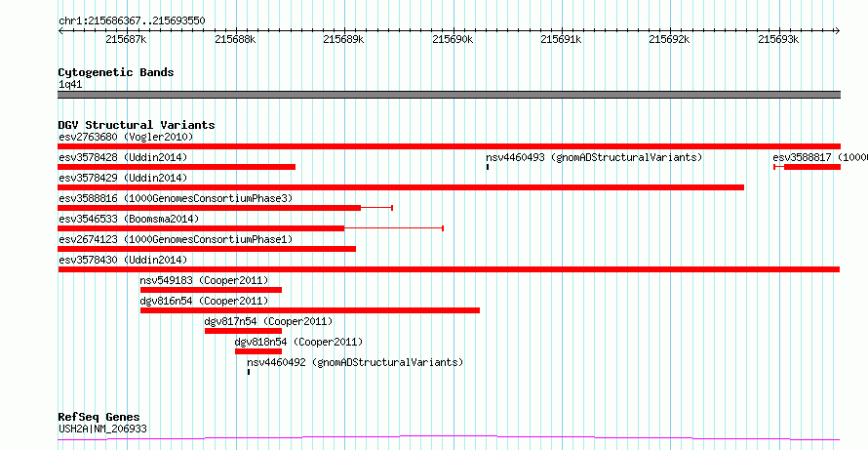Click the DGV Structural Variants track title

pyautogui.click(x=137, y=125)
